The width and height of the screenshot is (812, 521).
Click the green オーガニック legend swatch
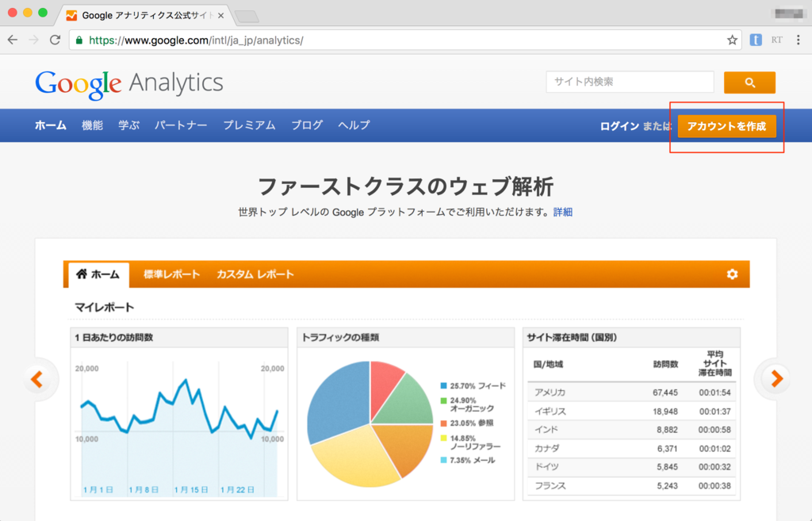pos(443,400)
